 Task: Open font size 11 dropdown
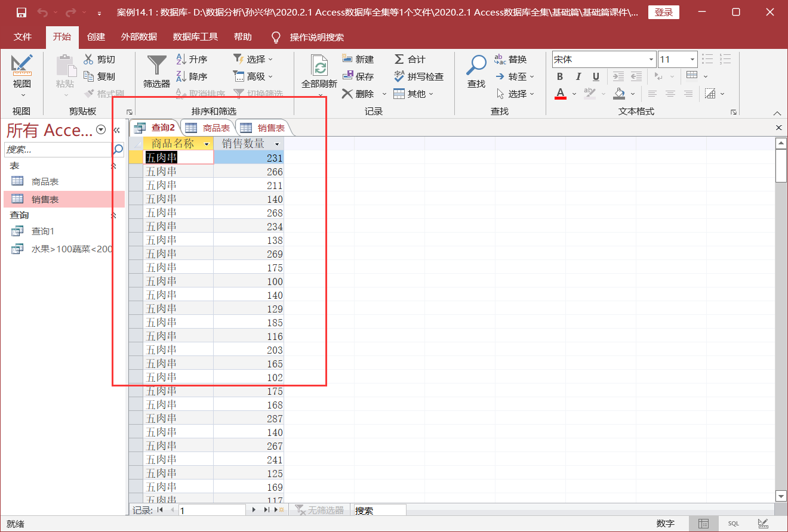click(692, 60)
